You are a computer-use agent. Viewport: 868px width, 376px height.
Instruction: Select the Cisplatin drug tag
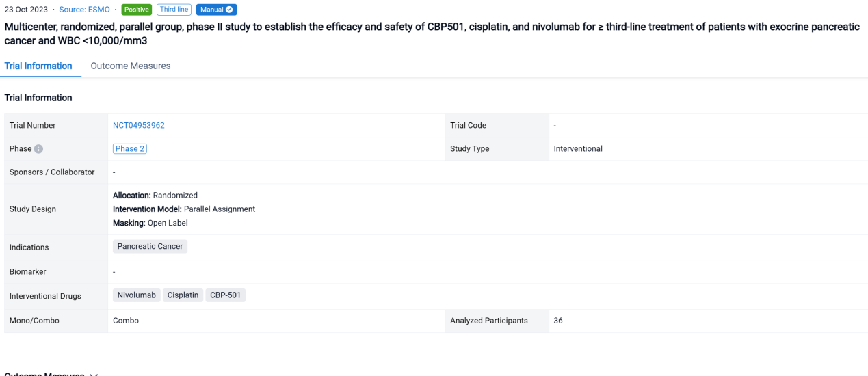pos(183,295)
